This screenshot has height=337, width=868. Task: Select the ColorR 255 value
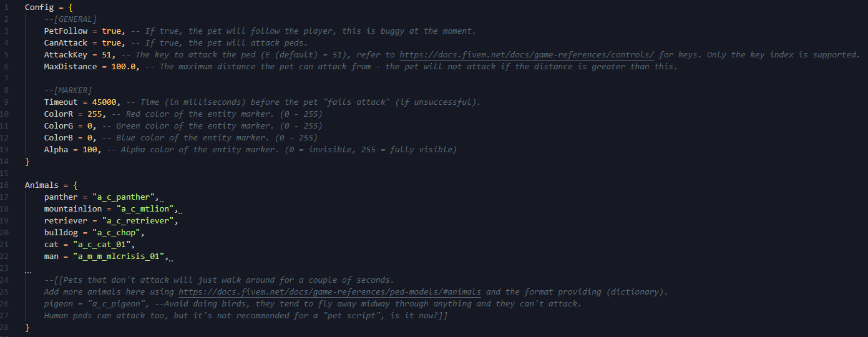pos(94,114)
